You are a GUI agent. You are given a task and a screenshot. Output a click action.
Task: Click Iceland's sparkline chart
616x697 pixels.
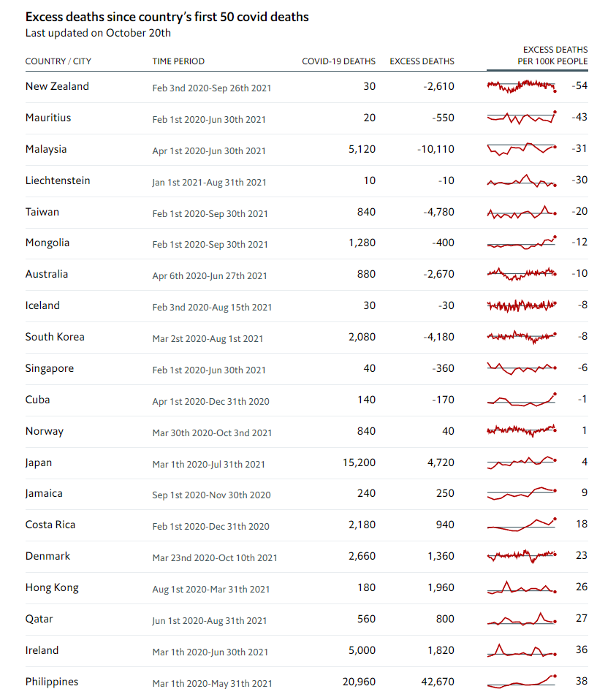coord(521,305)
